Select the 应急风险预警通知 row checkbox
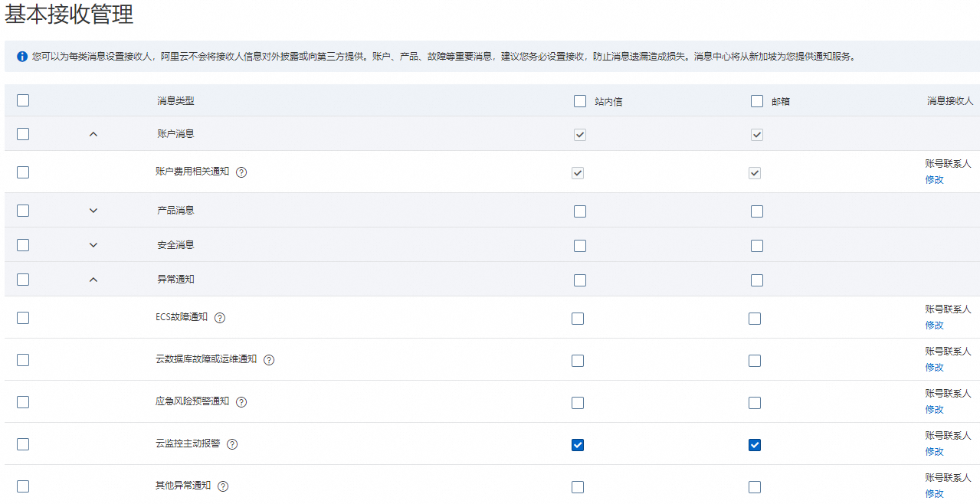 (x=23, y=402)
